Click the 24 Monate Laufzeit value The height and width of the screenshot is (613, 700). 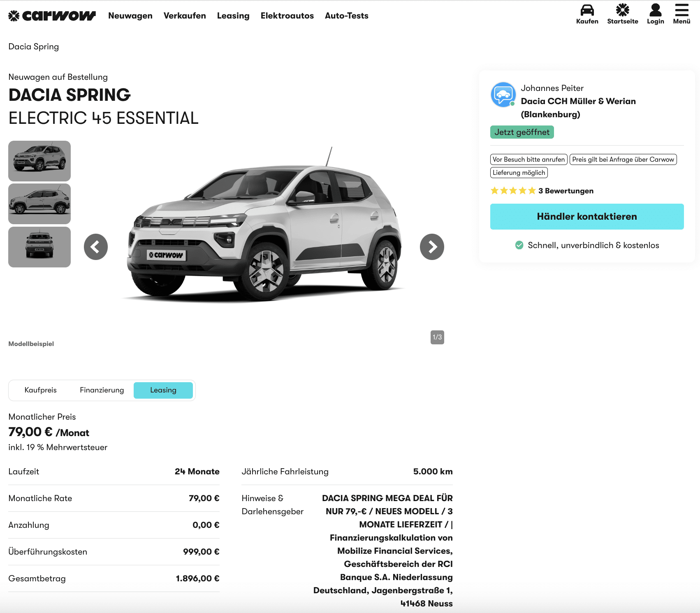click(197, 471)
